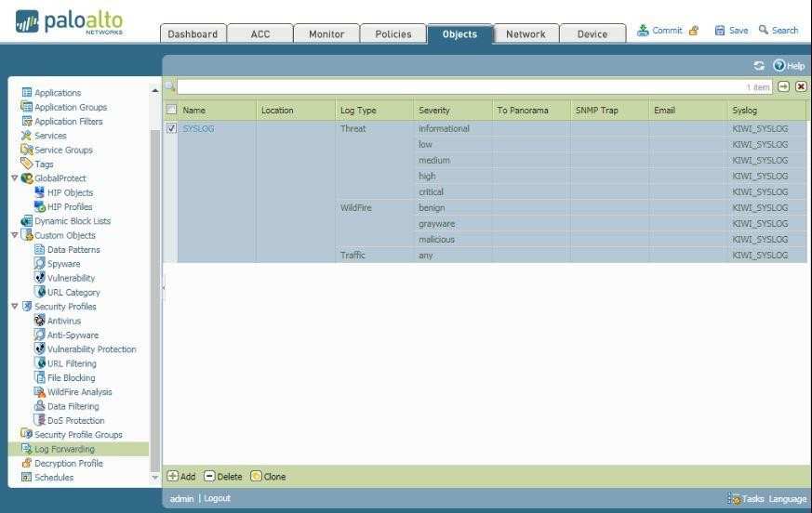Click the refresh icon beside Help
The width and height of the screenshot is (812, 513).
(x=759, y=66)
